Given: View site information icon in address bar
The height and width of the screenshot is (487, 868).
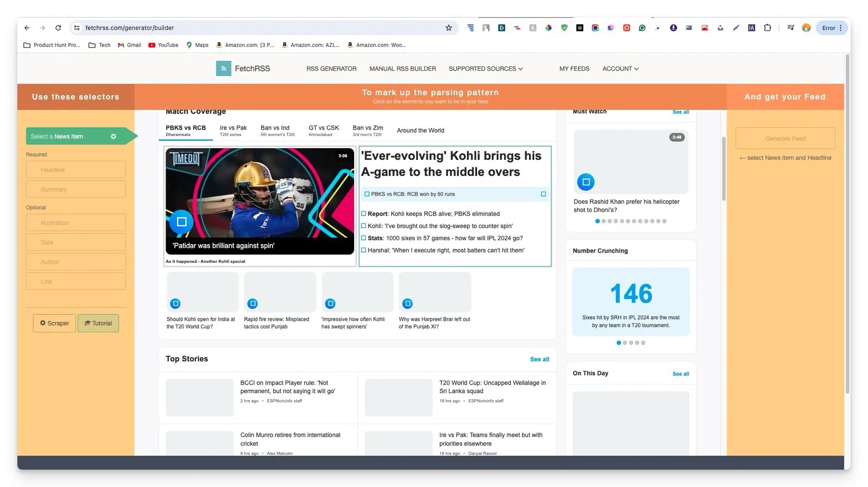Looking at the screenshot, I should (76, 28).
